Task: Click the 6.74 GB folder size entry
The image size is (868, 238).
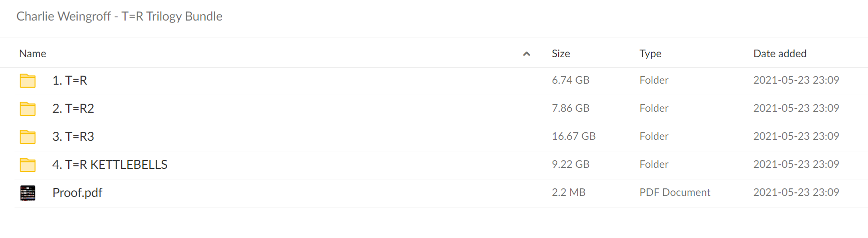Action: [x=571, y=80]
